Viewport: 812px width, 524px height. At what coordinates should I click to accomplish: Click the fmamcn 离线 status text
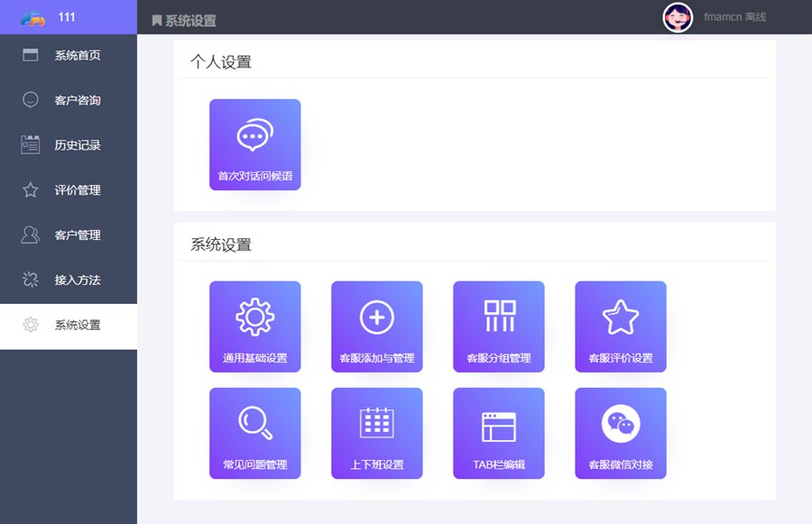[734, 17]
